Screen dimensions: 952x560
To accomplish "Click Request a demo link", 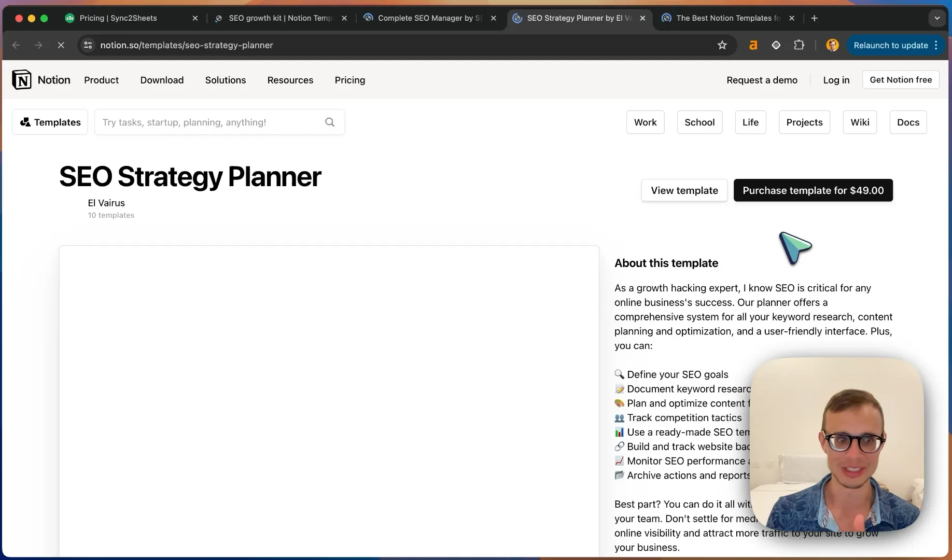I will (x=762, y=80).
